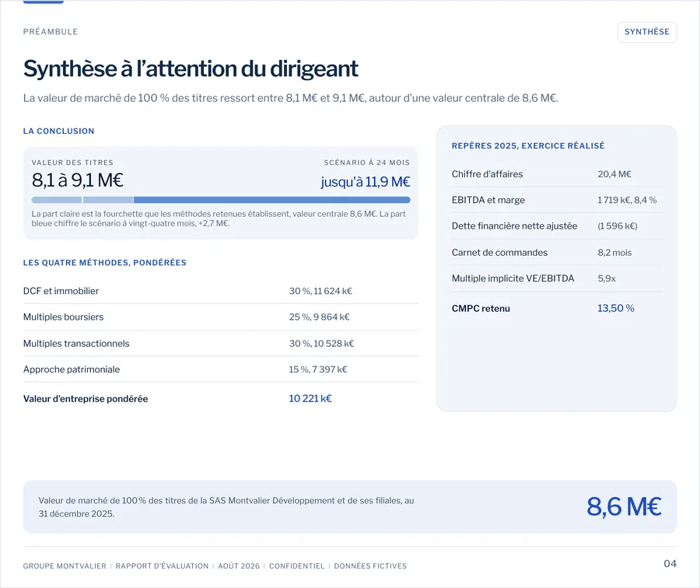Click the first light segment of the value bar

click(57, 200)
